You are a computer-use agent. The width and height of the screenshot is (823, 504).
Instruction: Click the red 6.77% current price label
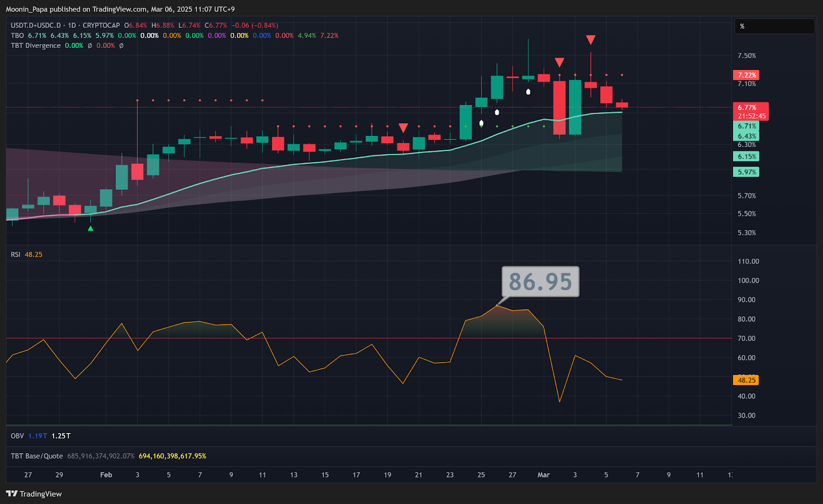click(750, 108)
